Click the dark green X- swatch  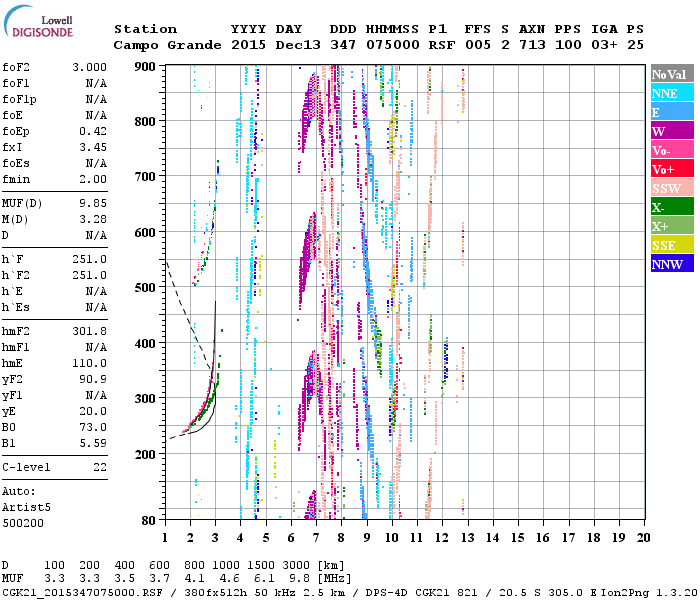(672, 207)
